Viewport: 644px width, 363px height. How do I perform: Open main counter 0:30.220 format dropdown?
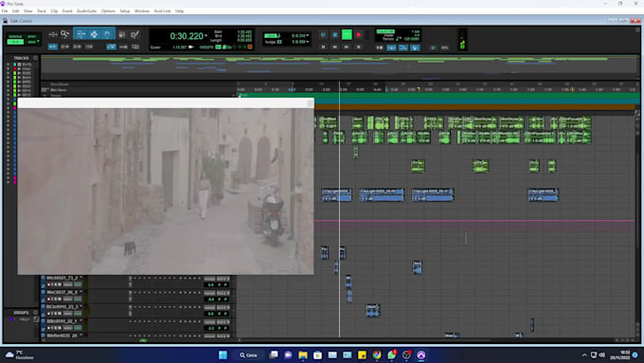click(x=206, y=36)
